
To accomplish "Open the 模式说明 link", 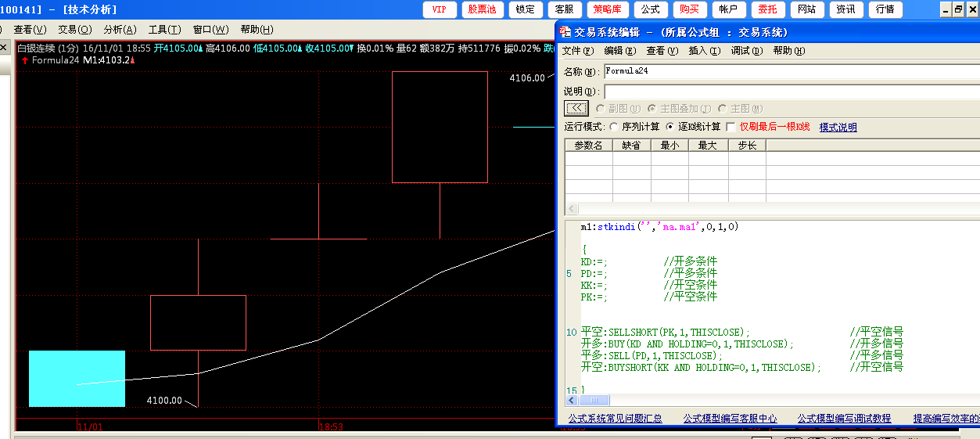I will [x=838, y=127].
